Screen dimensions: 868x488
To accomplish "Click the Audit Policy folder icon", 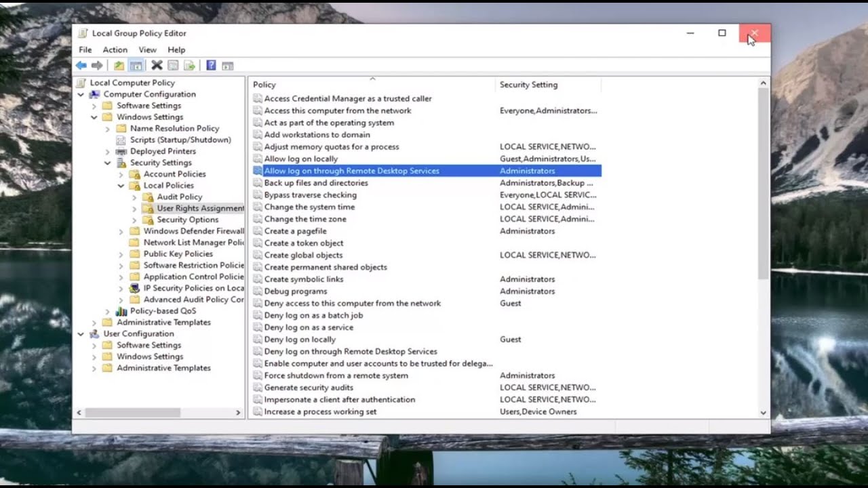I will [x=149, y=197].
